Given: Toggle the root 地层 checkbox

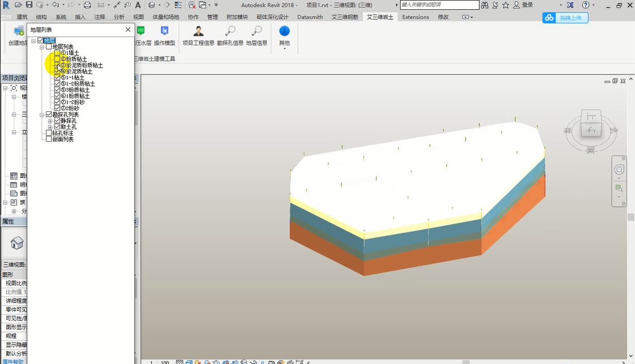Looking at the screenshot, I should 41,41.
